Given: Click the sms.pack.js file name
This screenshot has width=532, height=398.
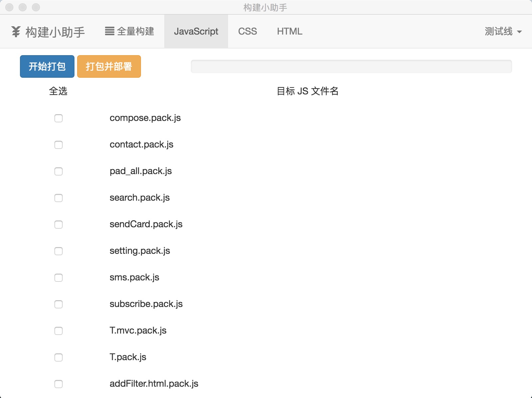Looking at the screenshot, I should point(134,278).
